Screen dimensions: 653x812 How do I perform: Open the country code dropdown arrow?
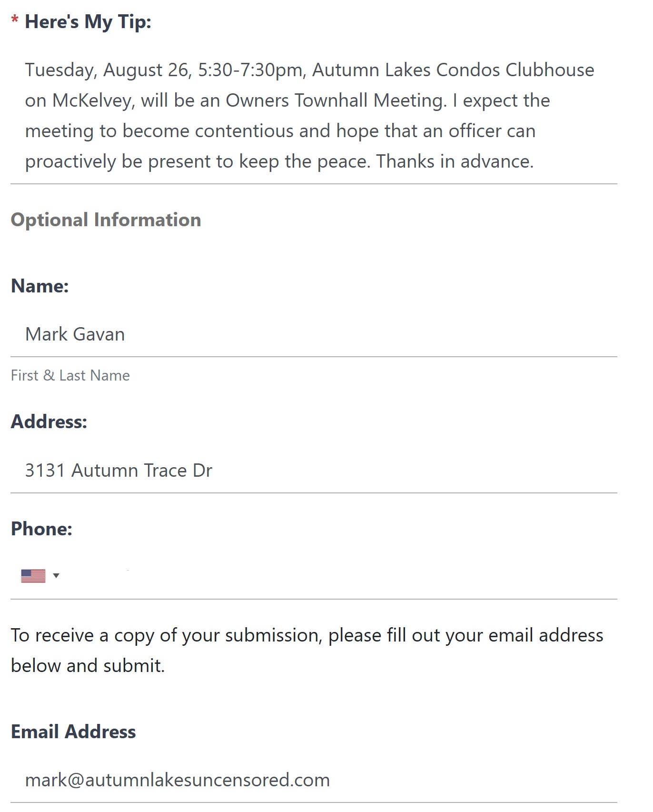(x=56, y=576)
